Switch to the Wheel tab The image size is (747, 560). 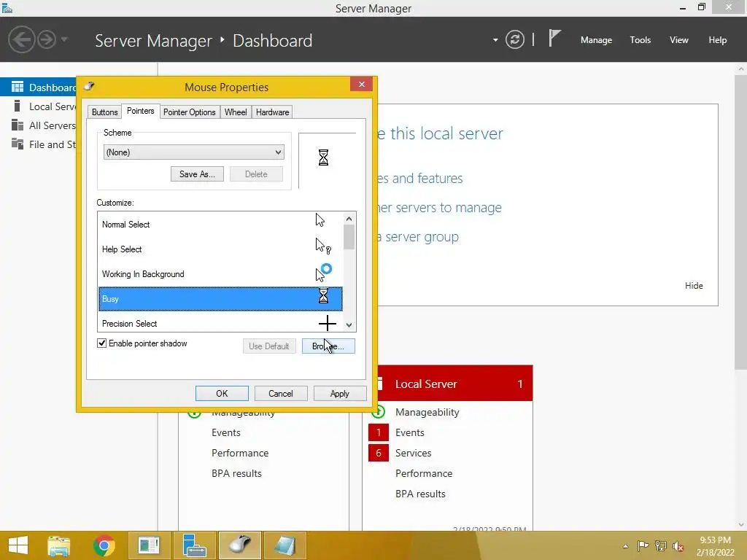click(236, 112)
